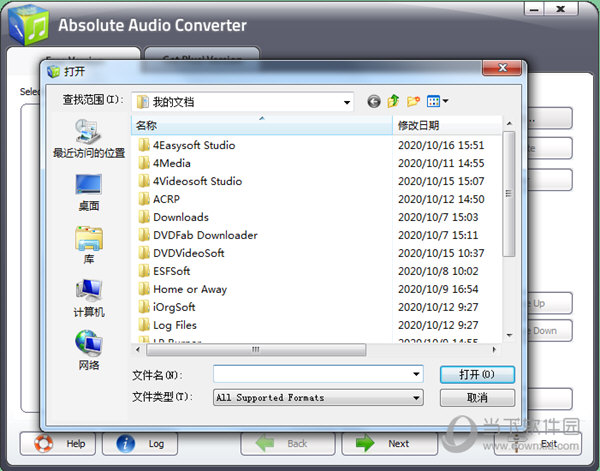Open the All Supported Formats file type dropdown
600x471 pixels.
tap(318, 398)
